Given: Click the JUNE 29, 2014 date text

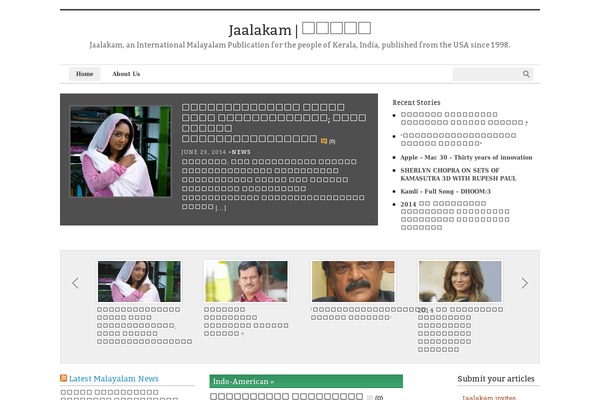Looking at the screenshot, I should point(204,152).
